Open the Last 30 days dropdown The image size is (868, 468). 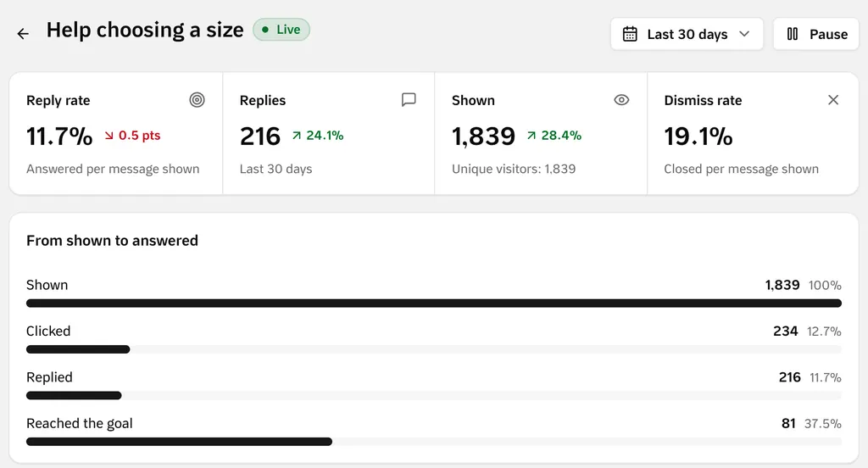[x=687, y=34]
